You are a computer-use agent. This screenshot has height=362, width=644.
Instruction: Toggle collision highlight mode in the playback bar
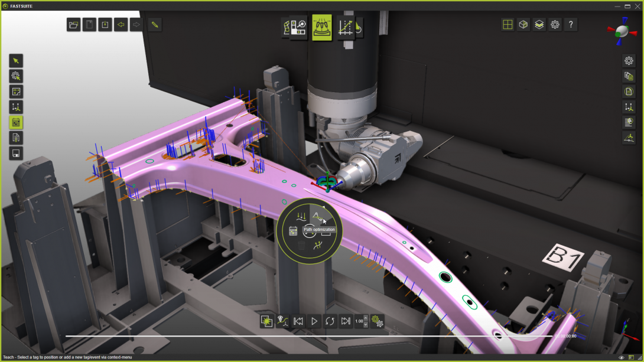266,321
